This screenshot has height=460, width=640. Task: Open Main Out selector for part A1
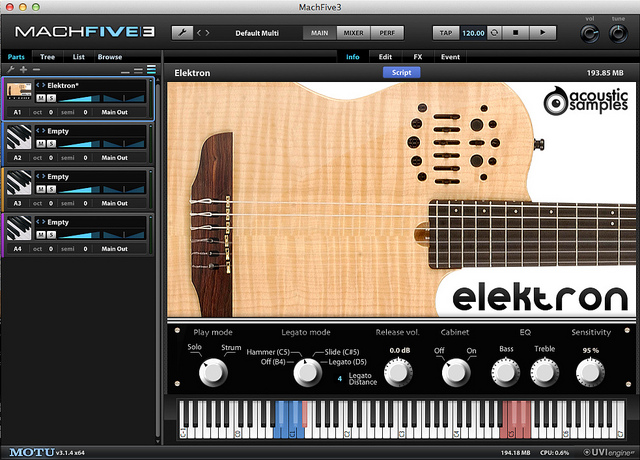point(115,112)
